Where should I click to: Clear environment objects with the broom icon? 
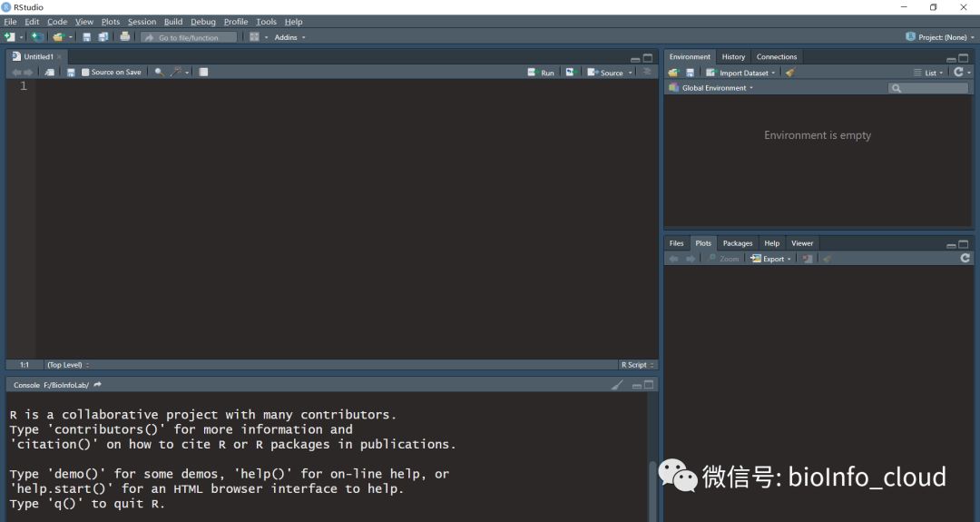(x=790, y=74)
